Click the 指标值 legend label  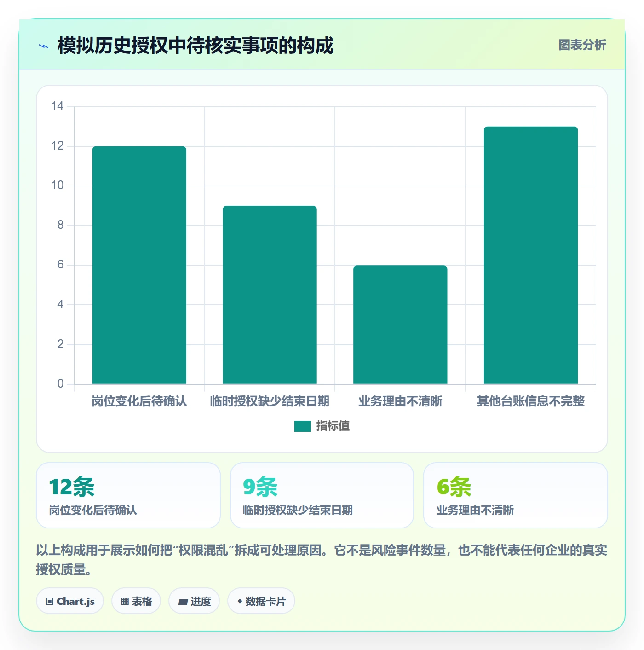(333, 426)
